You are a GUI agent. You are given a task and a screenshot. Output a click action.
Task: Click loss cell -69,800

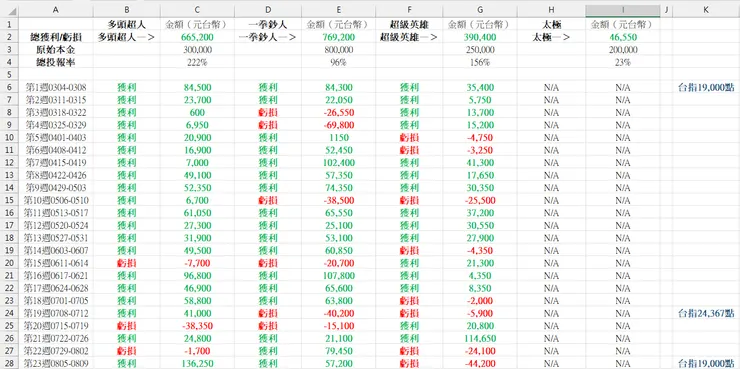[x=339, y=125]
